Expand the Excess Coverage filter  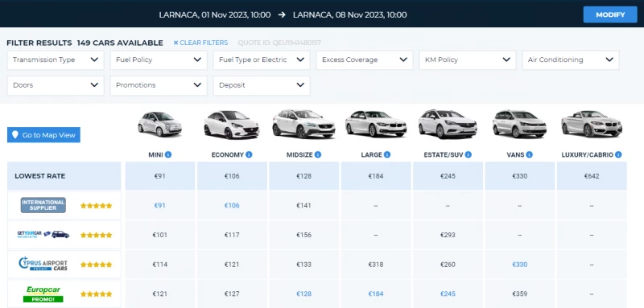(x=365, y=60)
